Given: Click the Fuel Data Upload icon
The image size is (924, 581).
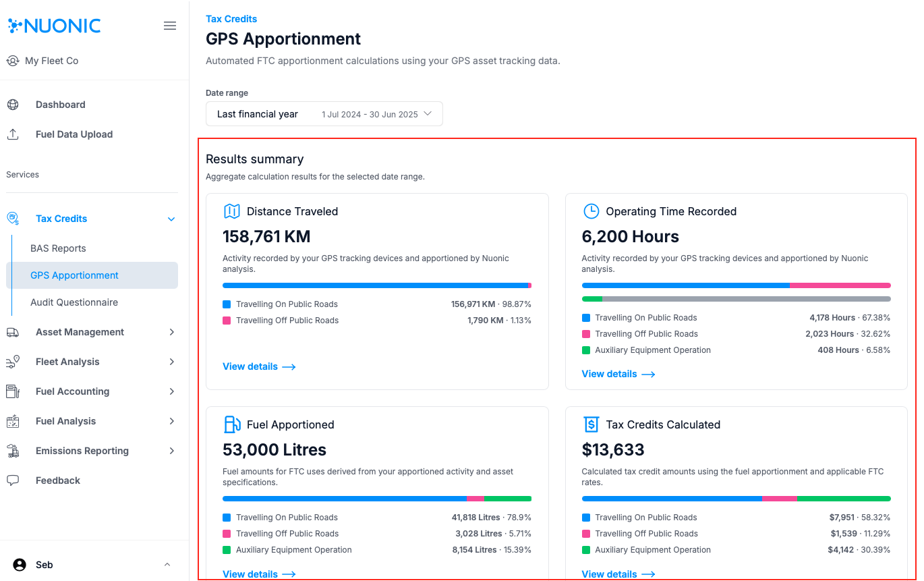Looking at the screenshot, I should coord(13,134).
